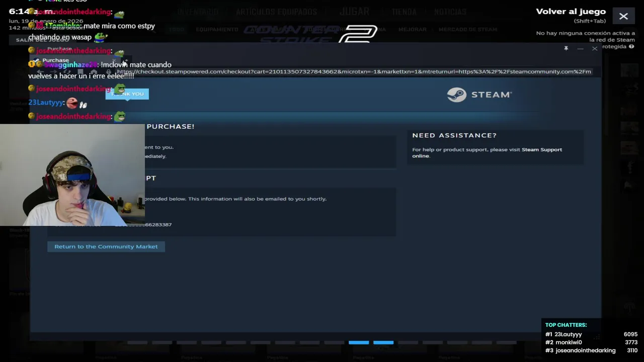Image resolution: width=644 pixels, height=362 pixels.
Task: Open INVENTARIO in the CS2 menu
Action: [198, 12]
